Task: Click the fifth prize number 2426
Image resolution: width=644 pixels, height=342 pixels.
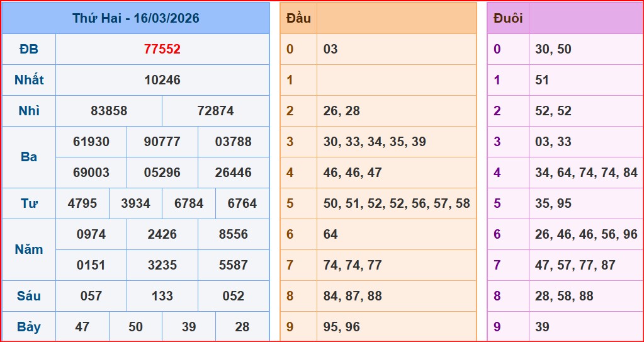Action: click(x=162, y=234)
